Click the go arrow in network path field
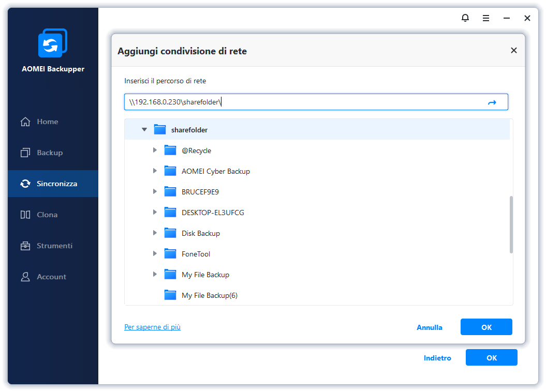The image size is (546, 392). click(492, 102)
